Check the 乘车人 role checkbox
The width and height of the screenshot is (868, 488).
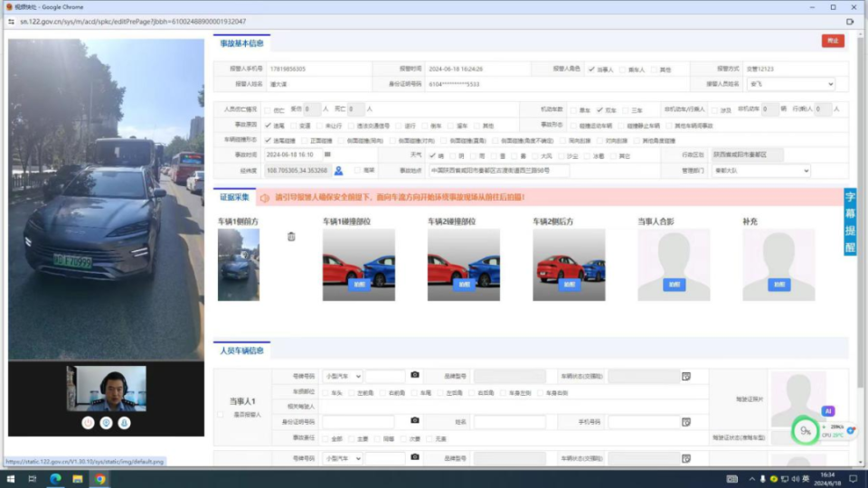pos(623,70)
